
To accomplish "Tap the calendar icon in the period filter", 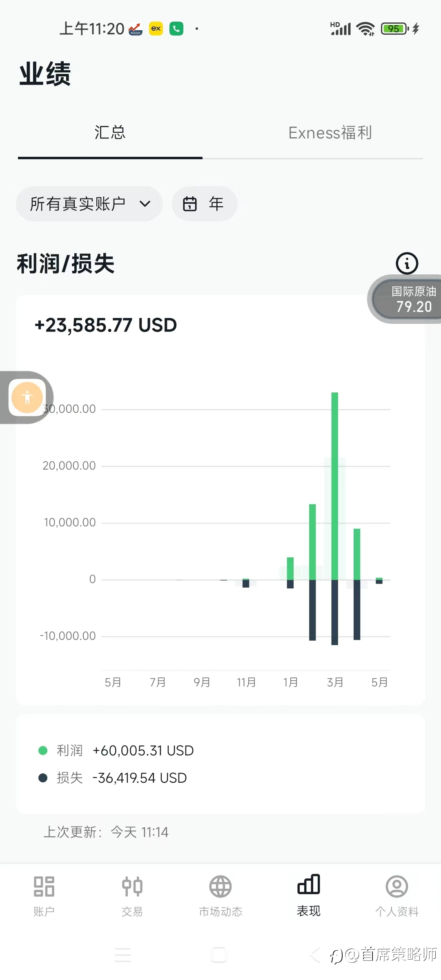I will (x=190, y=204).
